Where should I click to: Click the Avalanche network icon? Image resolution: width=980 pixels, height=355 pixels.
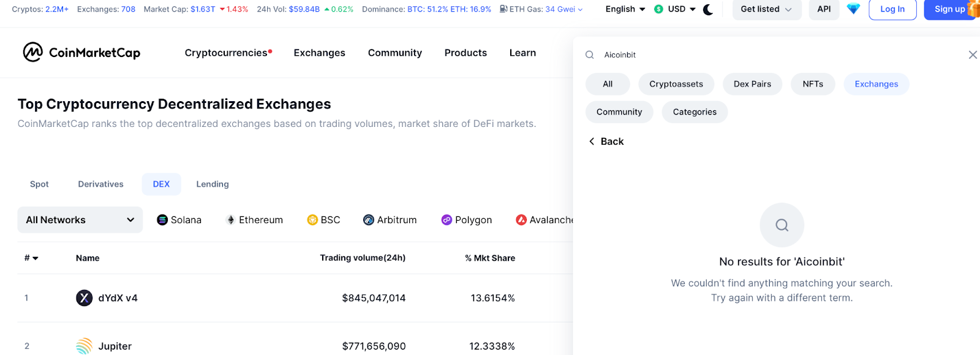[x=521, y=219]
